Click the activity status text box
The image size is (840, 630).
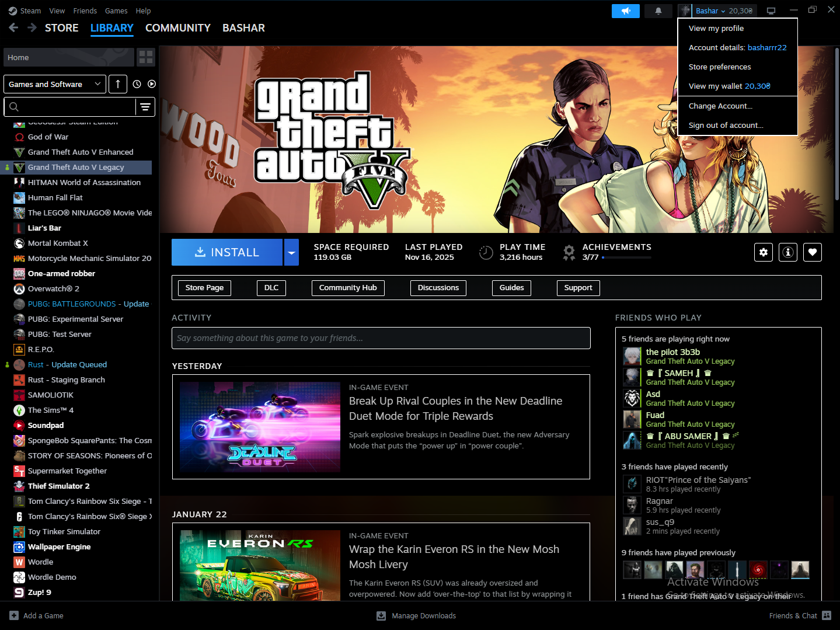click(381, 338)
